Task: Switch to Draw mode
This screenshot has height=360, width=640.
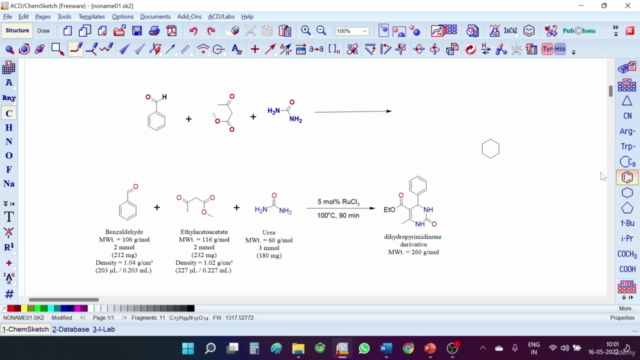Action: click(43, 31)
